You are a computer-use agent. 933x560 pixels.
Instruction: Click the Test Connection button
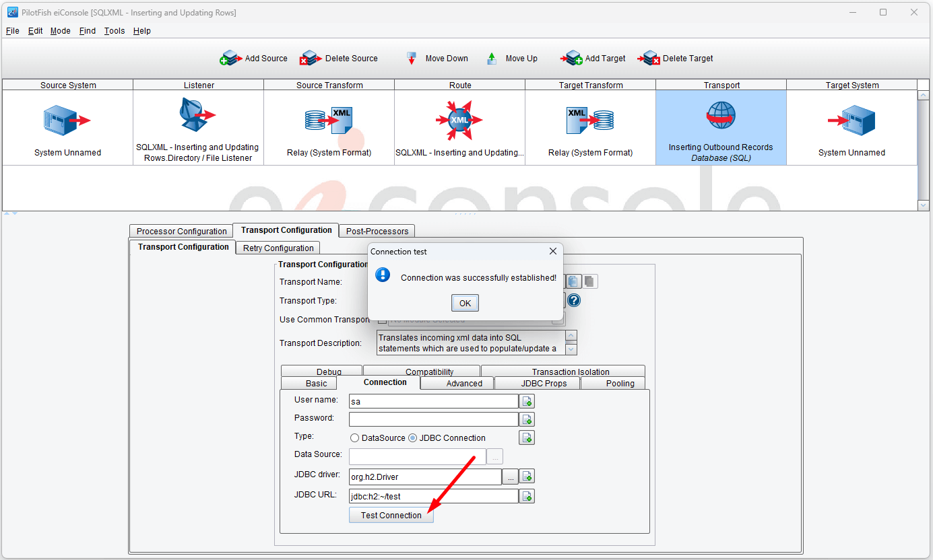point(391,515)
